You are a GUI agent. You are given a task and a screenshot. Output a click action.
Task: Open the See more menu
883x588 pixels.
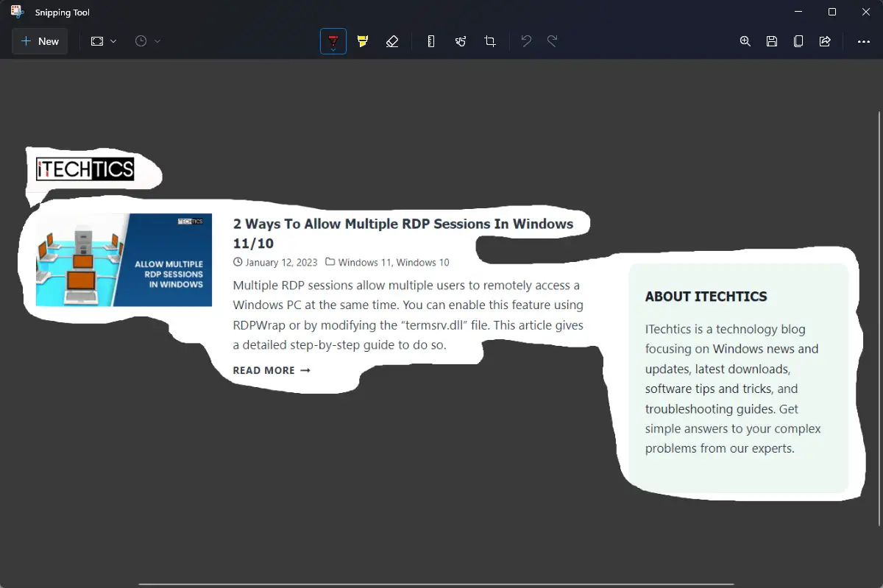coord(863,41)
